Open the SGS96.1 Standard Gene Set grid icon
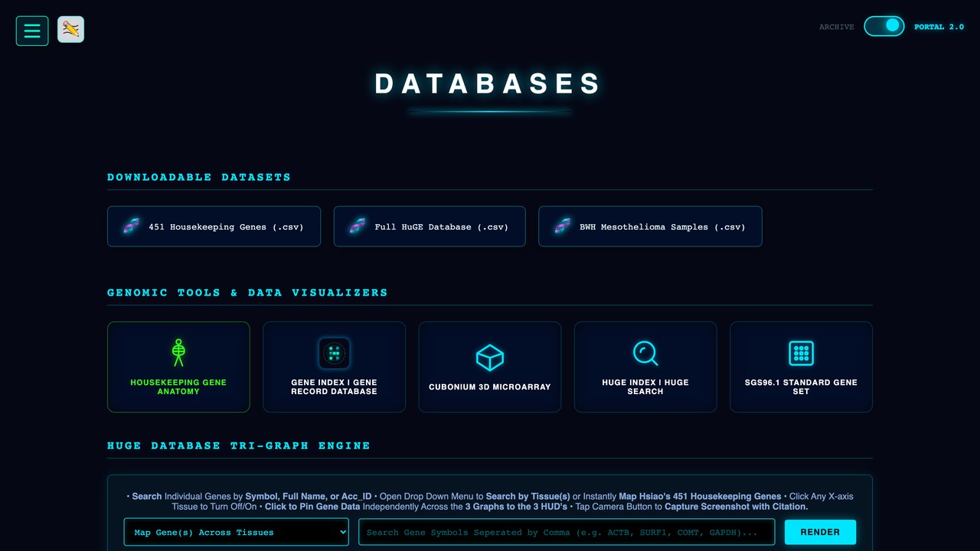 click(801, 353)
